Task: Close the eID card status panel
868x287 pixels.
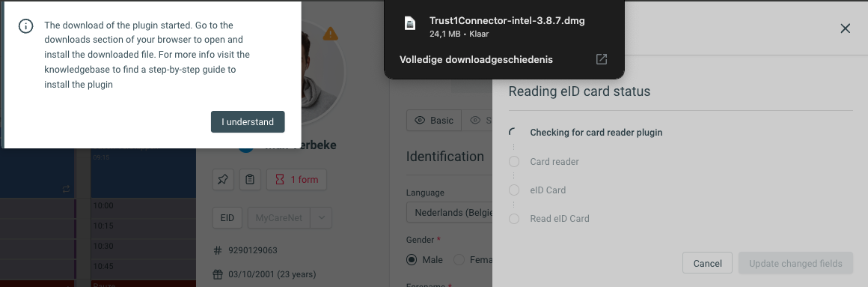Action: (845, 28)
